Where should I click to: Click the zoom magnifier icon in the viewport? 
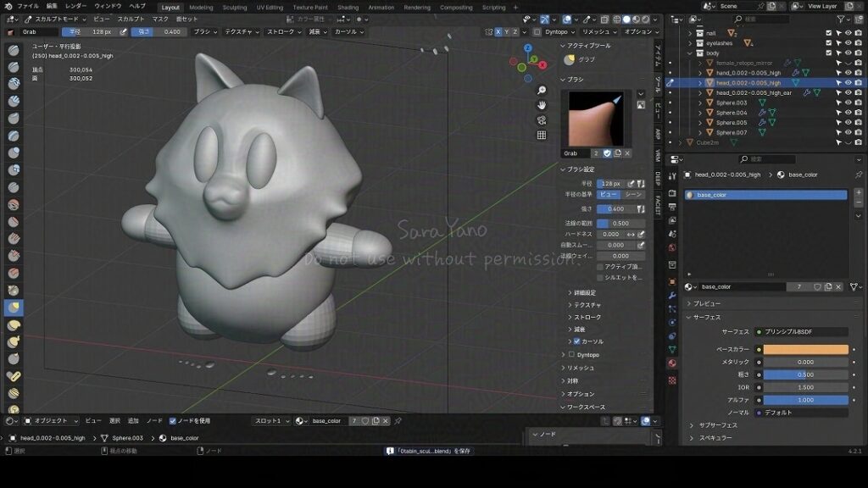(542, 91)
